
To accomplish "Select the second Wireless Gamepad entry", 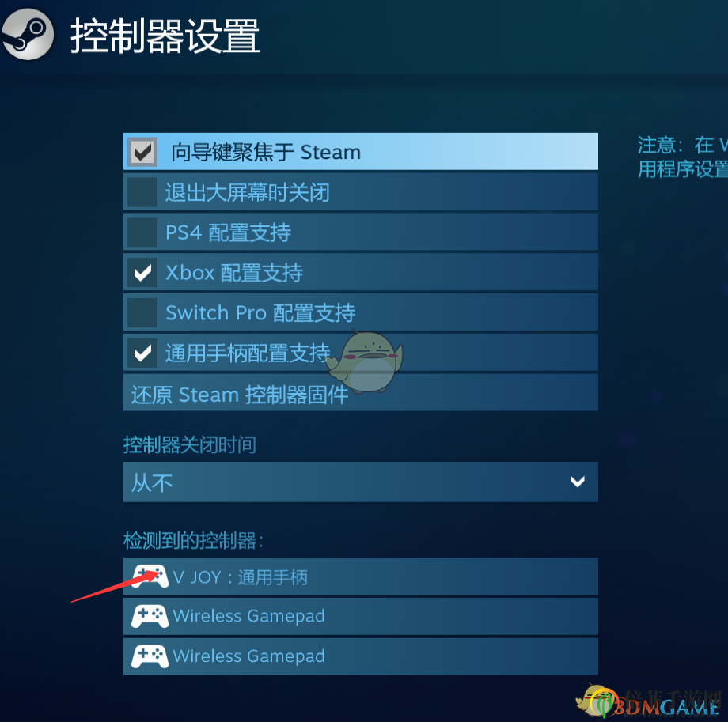I will click(x=360, y=656).
